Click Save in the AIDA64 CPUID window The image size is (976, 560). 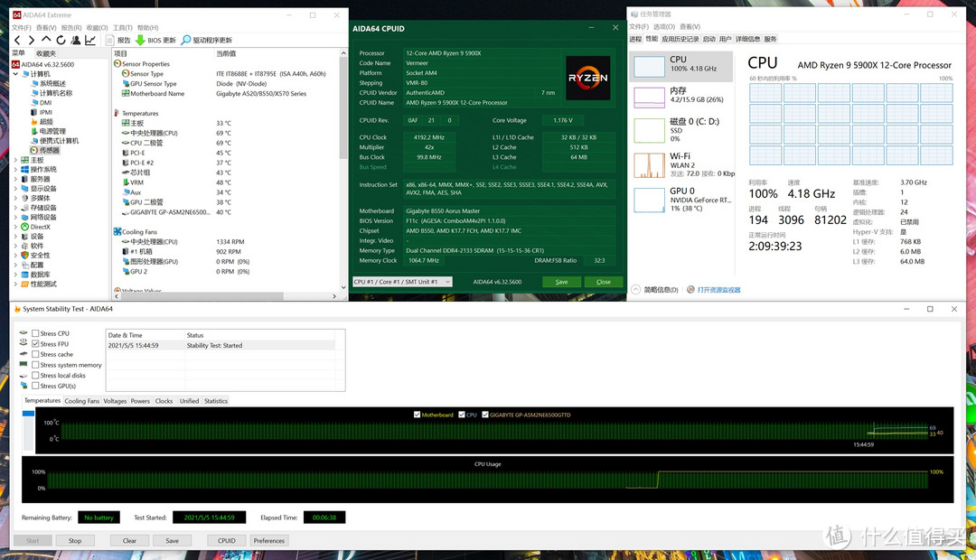coord(561,282)
